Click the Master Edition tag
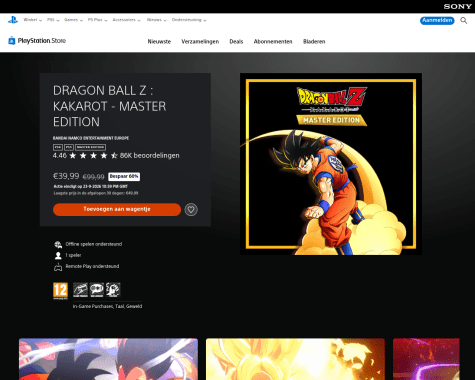 90,147
